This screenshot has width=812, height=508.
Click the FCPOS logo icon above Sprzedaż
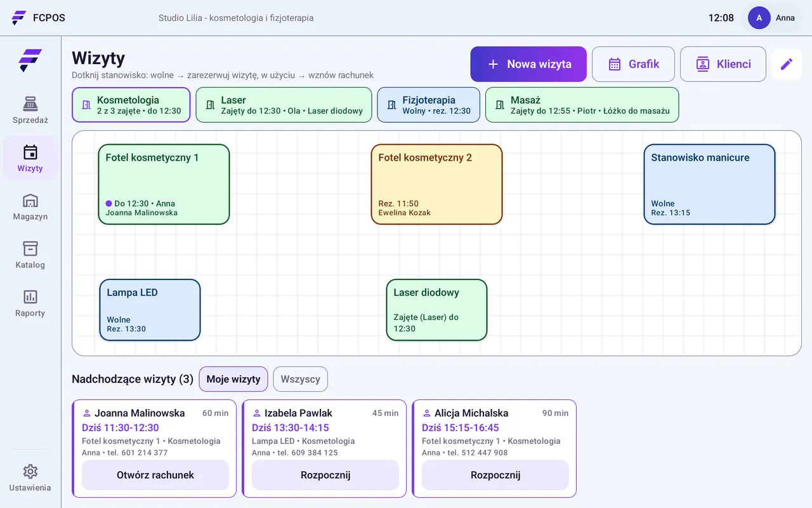(x=30, y=60)
